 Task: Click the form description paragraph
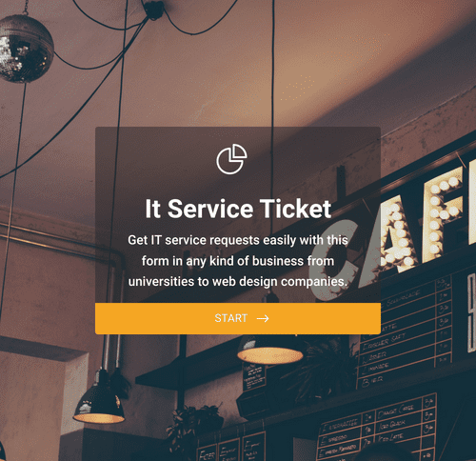tap(238, 261)
